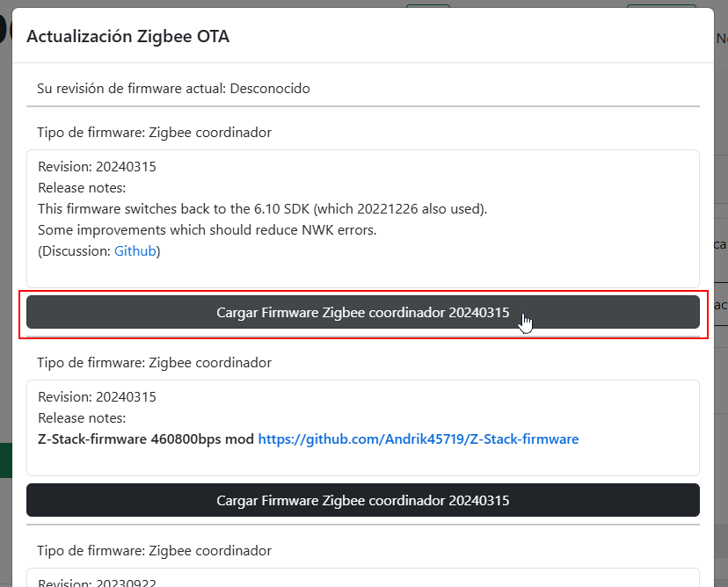This screenshot has height=587, width=728.
Task: Click "Release notes:" in the second firmware box
Action: 82,417
